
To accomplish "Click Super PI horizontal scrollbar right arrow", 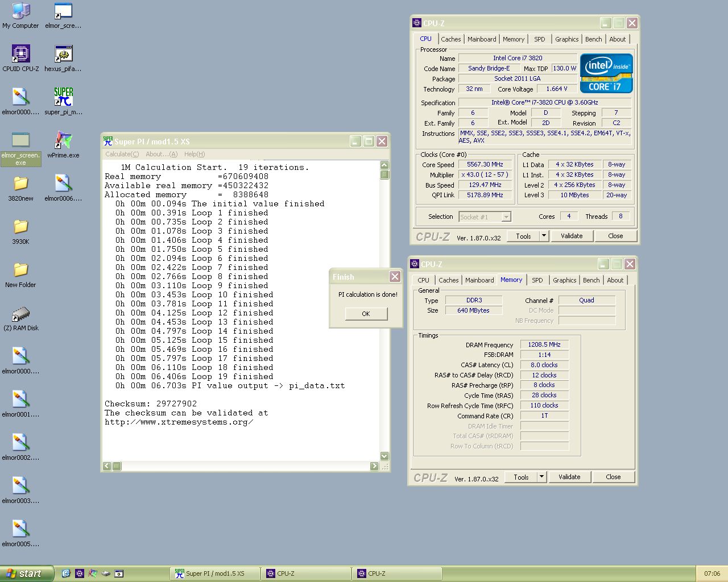I will coord(374,466).
